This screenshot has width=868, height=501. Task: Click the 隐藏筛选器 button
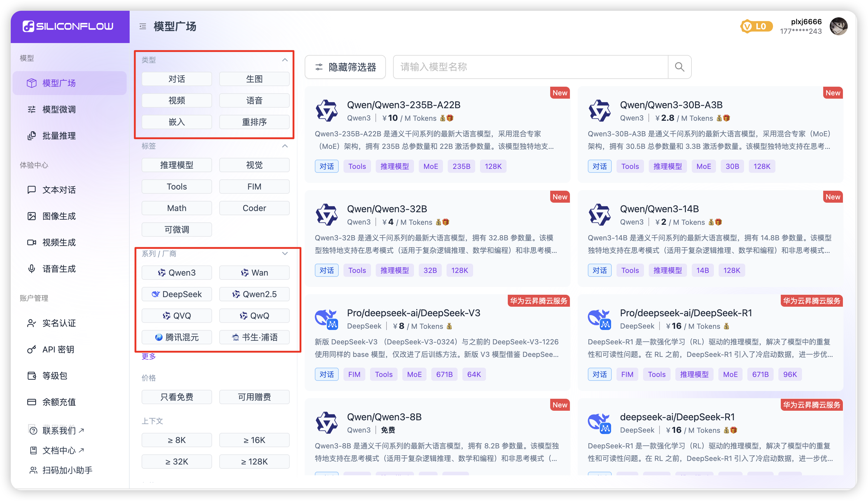tap(345, 67)
